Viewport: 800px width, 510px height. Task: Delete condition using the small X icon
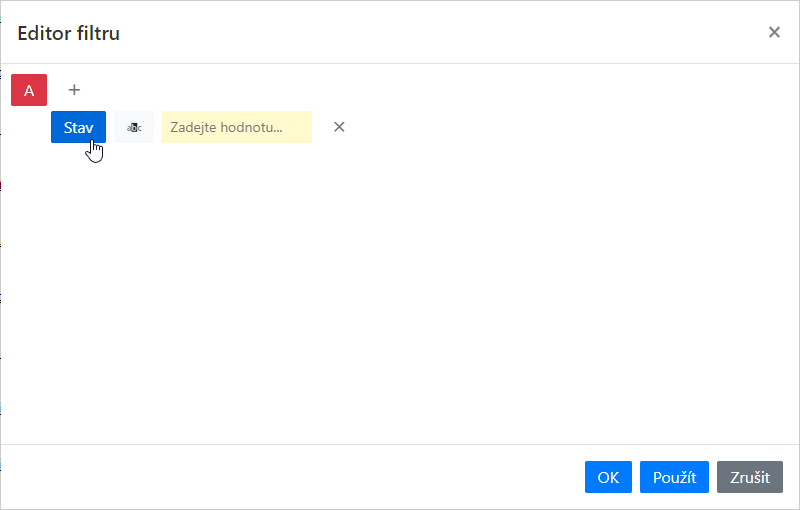click(339, 127)
